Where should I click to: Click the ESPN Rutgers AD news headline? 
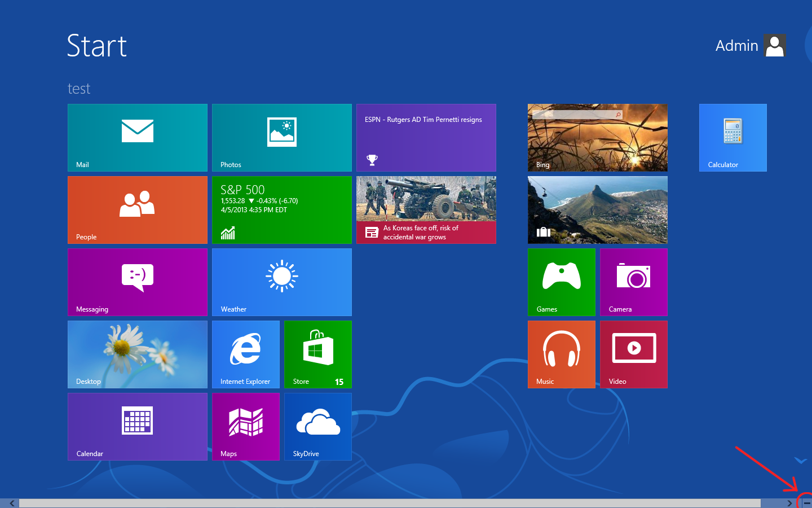pos(426,138)
